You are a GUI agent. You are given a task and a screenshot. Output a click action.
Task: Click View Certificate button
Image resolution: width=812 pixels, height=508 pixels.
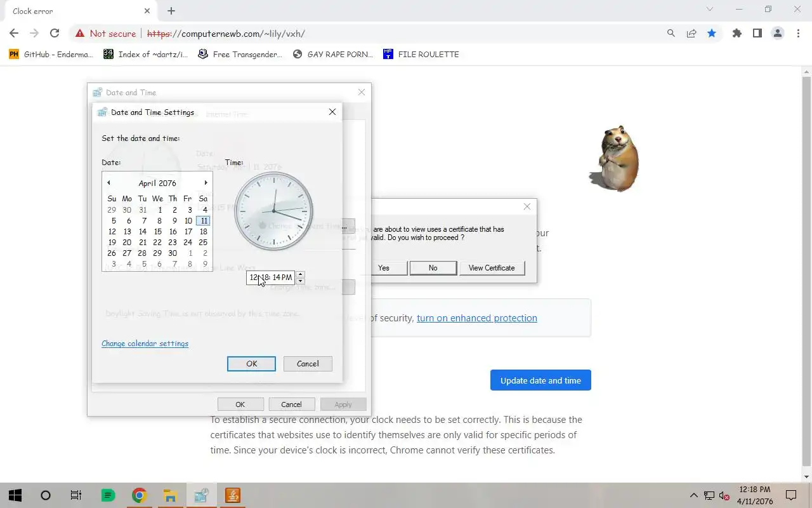click(492, 268)
